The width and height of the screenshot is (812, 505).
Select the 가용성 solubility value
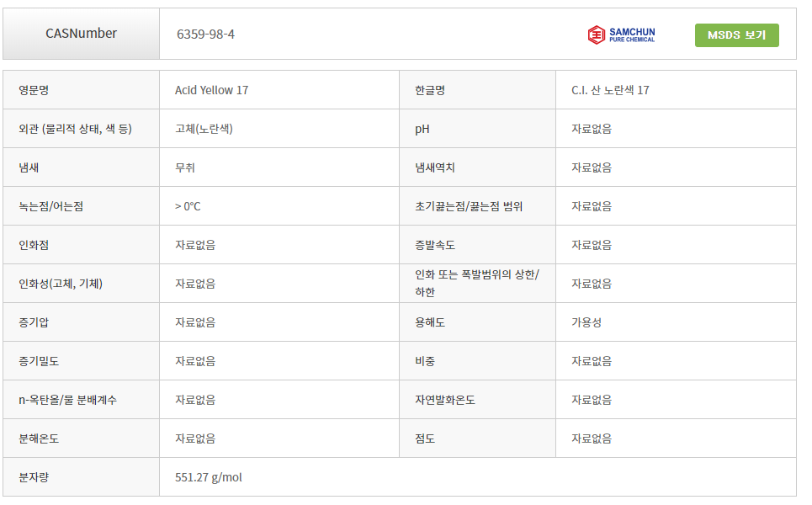[586, 322]
